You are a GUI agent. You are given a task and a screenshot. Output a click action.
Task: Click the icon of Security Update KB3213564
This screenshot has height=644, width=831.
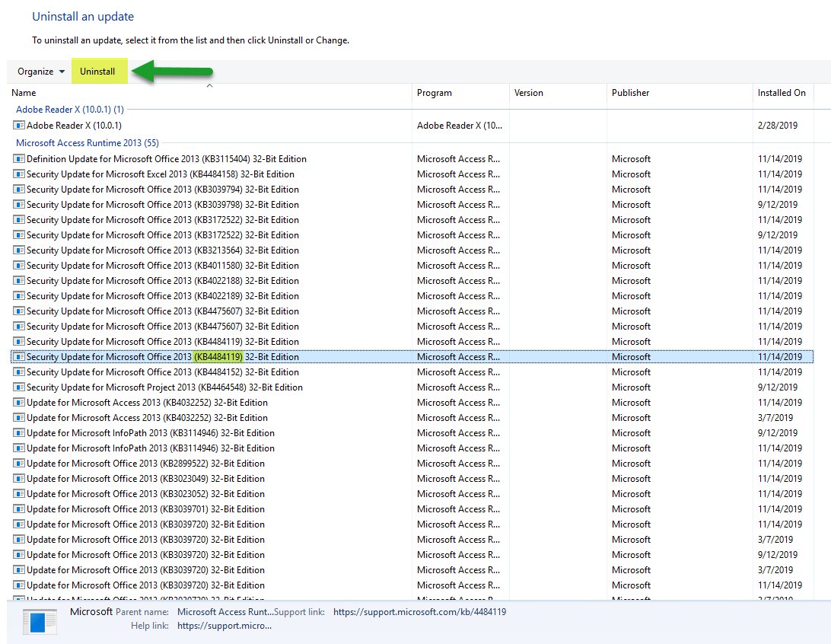point(18,250)
